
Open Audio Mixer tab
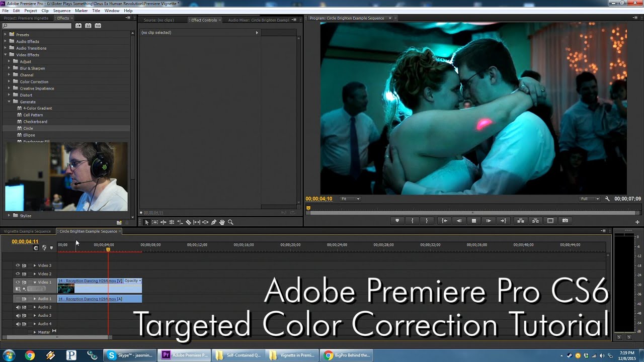tap(259, 20)
